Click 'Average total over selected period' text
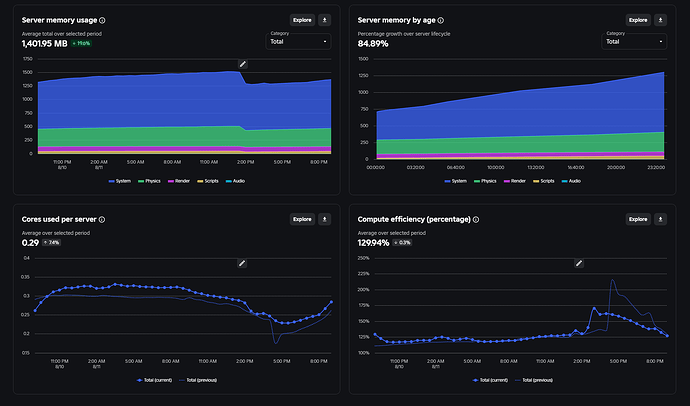Viewport: 690px width, 406px height. coord(62,34)
